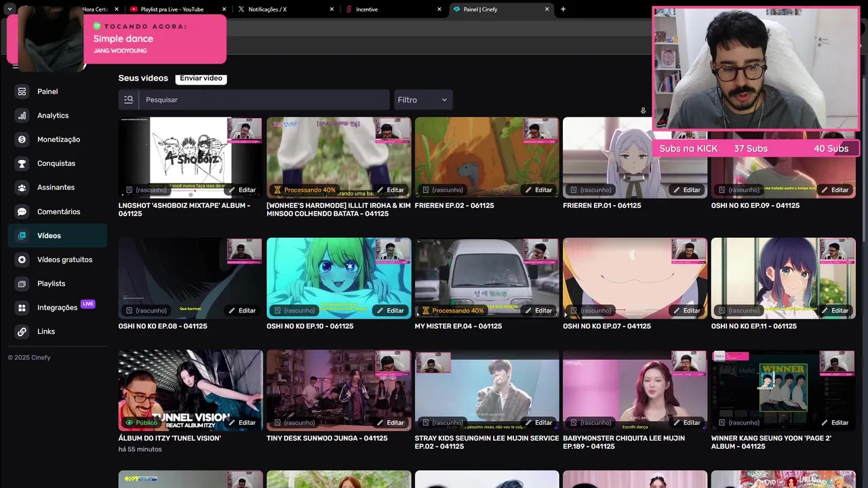This screenshot has width=868, height=488.
Task: Select the Painel | Cinefy tab
Action: [x=500, y=9]
